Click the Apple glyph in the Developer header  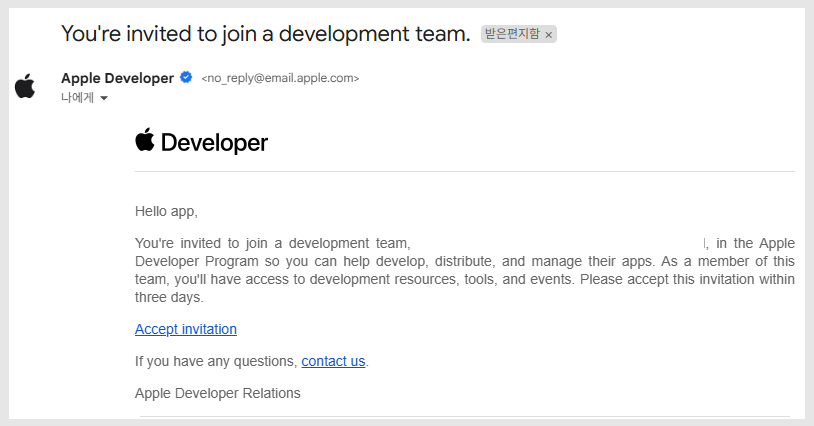[145, 141]
